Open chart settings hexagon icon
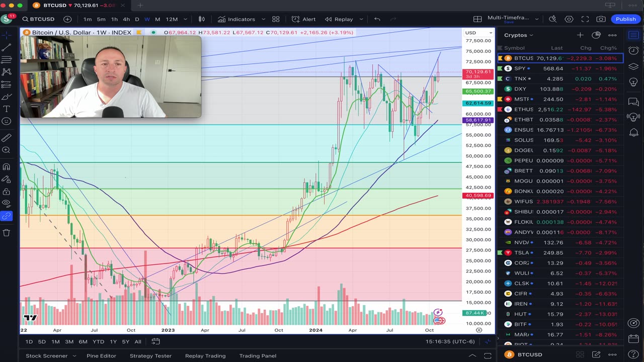 pyautogui.click(x=569, y=19)
